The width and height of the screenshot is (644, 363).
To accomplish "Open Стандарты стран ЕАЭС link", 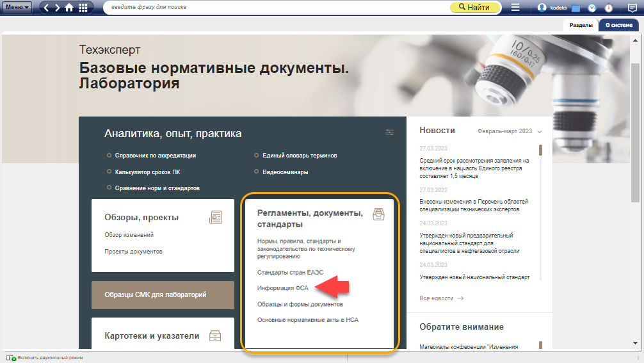I will pyautogui.click(x=291, y=272).
